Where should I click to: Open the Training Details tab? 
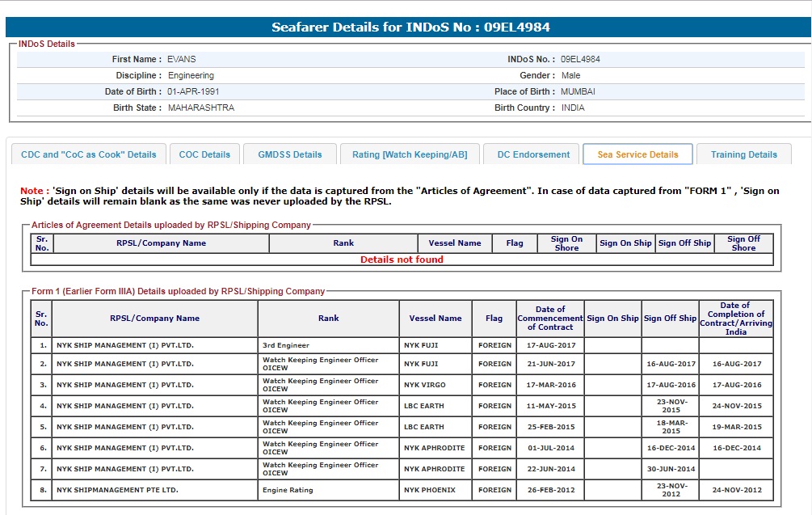(x=743, y=154)
